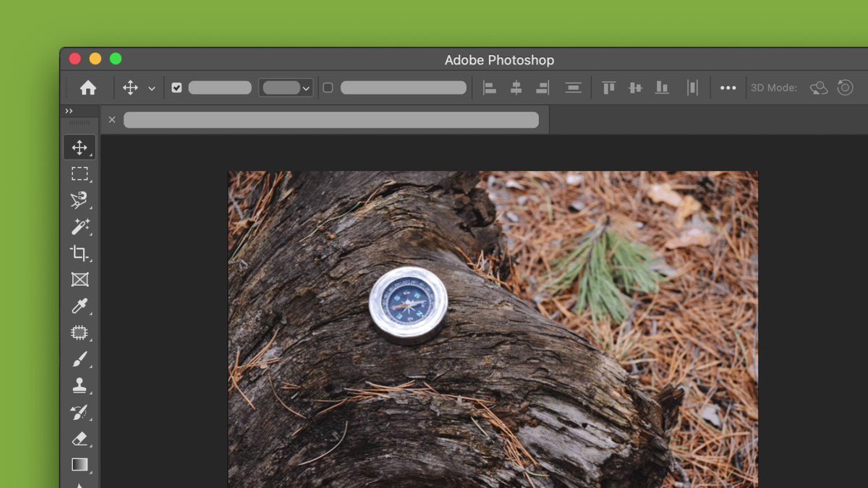Open the Move tool preset picker arrow
This screenshot has height=488, width=868.
tap(151, 88)
